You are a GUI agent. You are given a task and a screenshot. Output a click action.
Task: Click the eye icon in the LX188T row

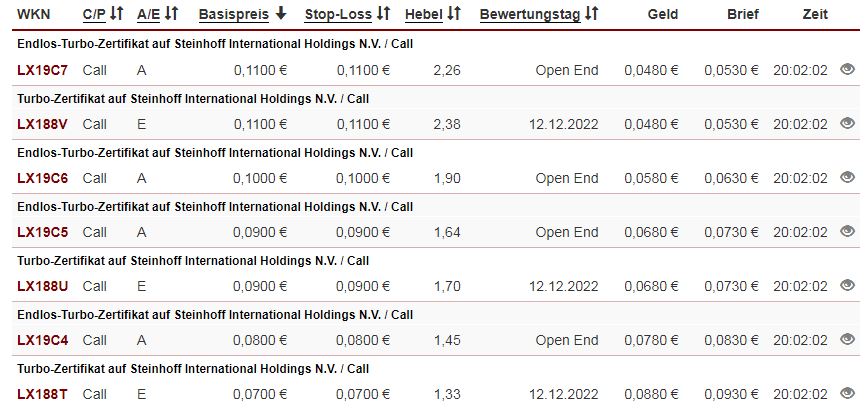tap(847, 393)
